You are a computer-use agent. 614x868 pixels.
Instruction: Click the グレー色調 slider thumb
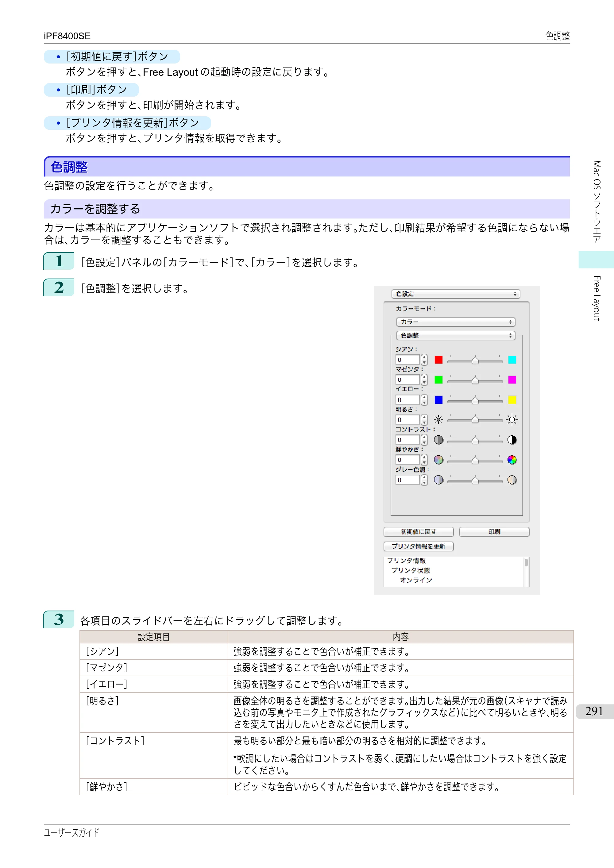tap(475, 480)
